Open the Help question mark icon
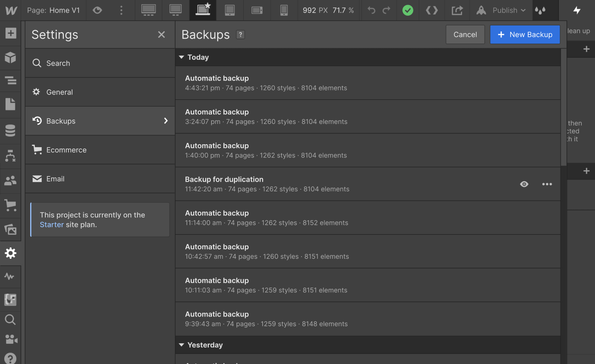This screenshot has width=595, height=364. pyautogui.click(x=10, y=358)
